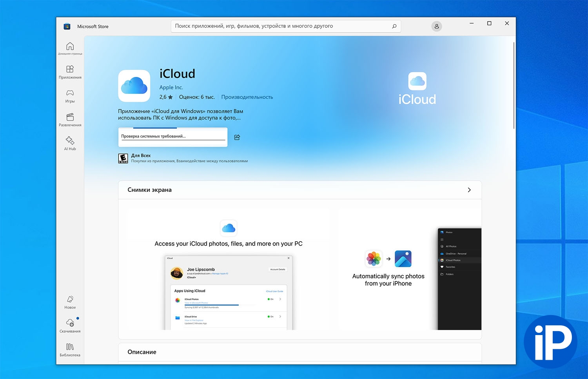Image resolution: width=588 pixels, height=379 pixels.
Task: Open the user account profile icon
Action: click(x=436, y=26)
